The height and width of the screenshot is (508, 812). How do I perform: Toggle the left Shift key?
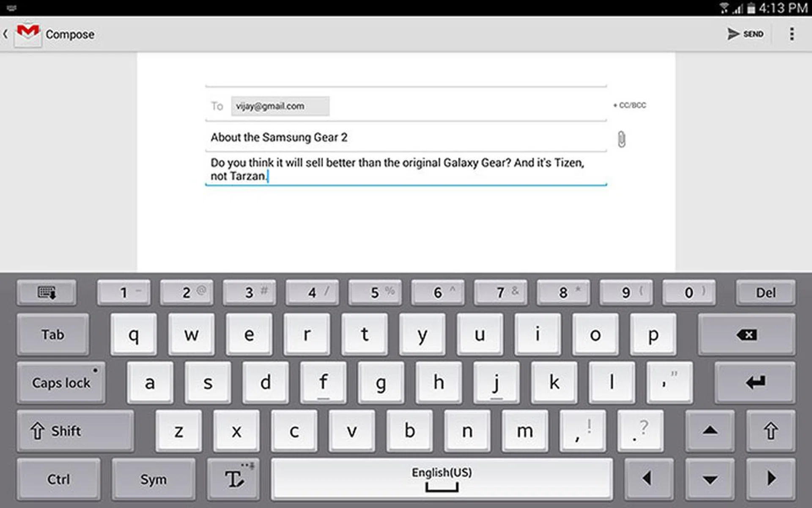pos(75,431)
